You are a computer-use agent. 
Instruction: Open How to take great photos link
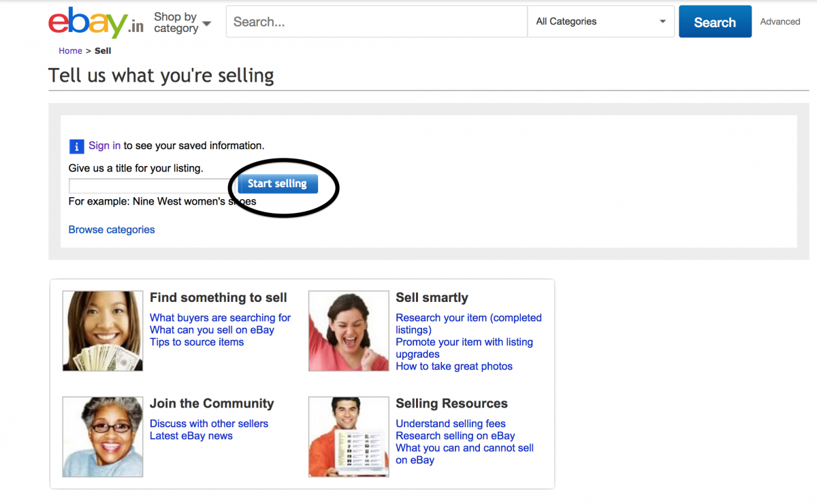[x=454, y=367]
